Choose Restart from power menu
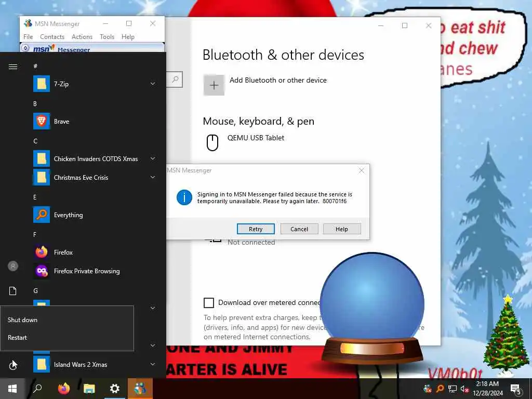 tap(67, 338)
